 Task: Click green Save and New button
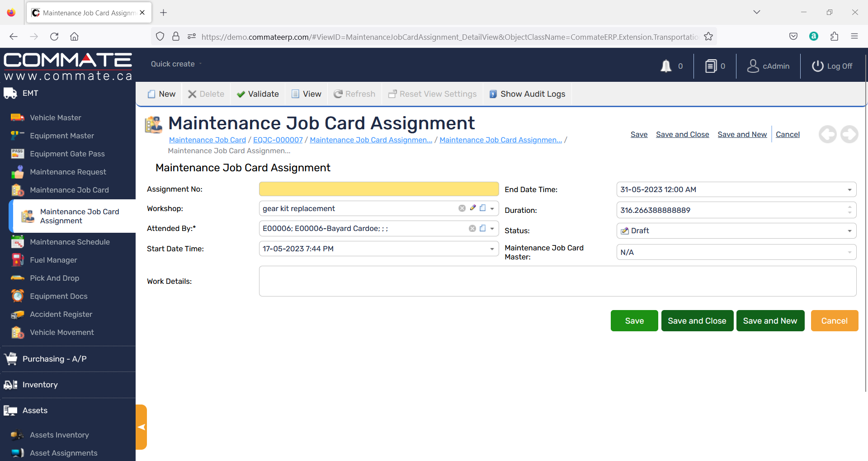point(770,321)
